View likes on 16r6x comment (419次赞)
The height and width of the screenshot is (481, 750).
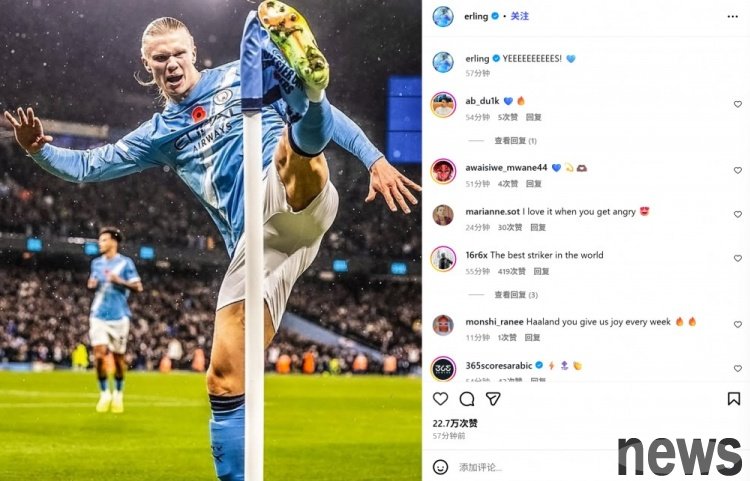(511, 271)
